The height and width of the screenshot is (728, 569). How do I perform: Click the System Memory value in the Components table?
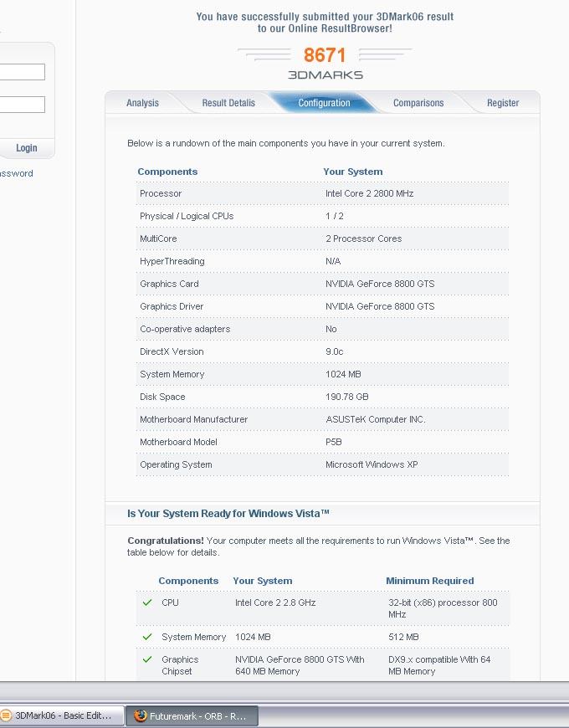[343, 374]
